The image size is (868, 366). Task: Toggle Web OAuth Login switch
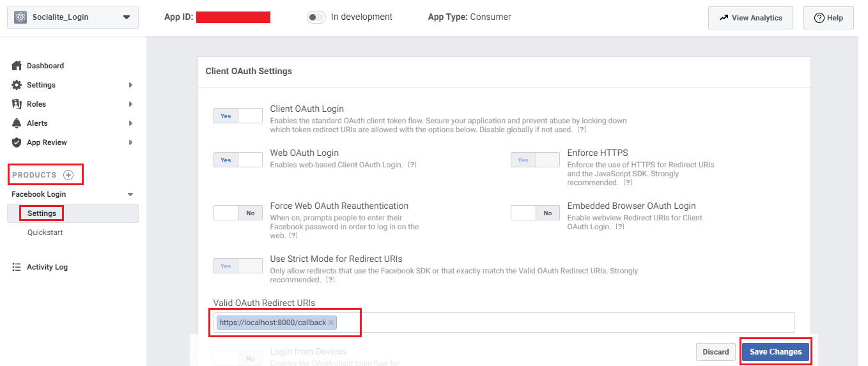click(238, 160)
